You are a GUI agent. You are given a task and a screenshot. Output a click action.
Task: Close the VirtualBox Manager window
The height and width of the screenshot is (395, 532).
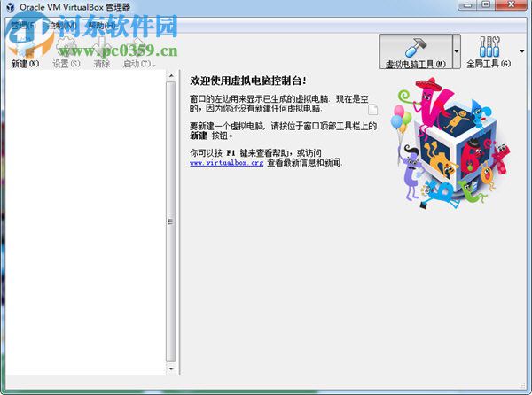tap(511, 4)
